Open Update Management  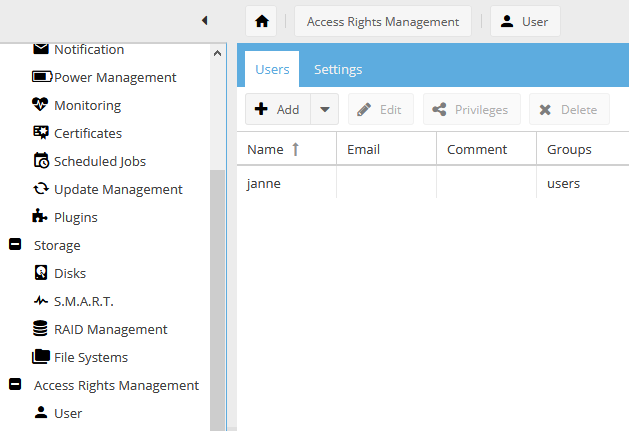(117, 189)
